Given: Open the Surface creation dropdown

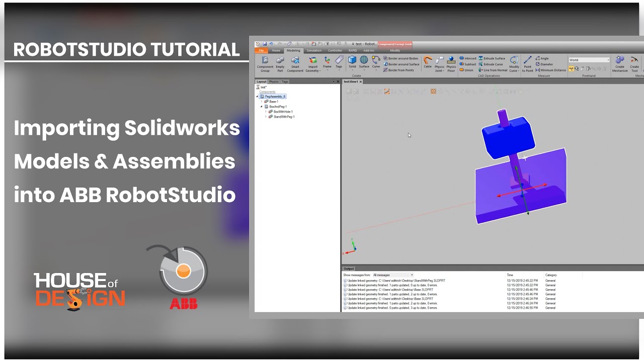Looking at the screenshot, I should coord(364,63).
